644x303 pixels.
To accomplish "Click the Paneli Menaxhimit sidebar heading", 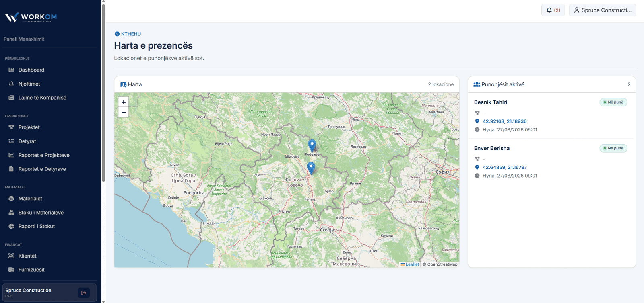I will click(24, 39).
